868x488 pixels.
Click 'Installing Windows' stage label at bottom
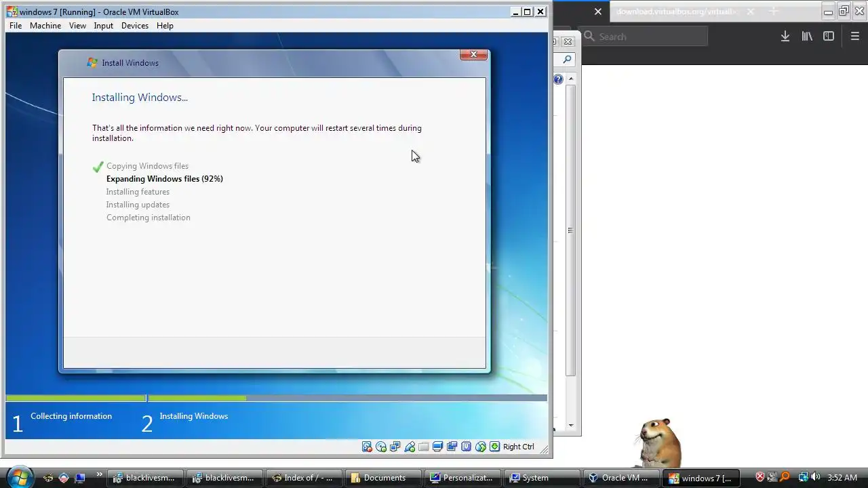pos(193,416)
